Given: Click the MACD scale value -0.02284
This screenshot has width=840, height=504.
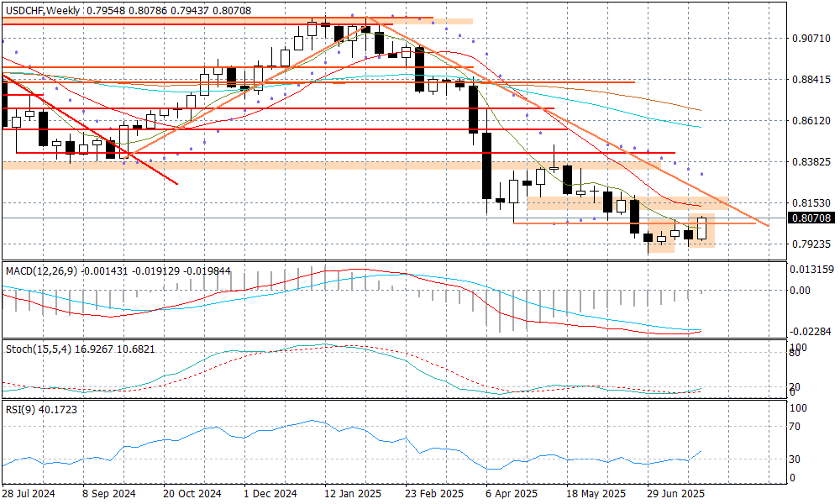Looking at the screenshot, I should (812, 332).
